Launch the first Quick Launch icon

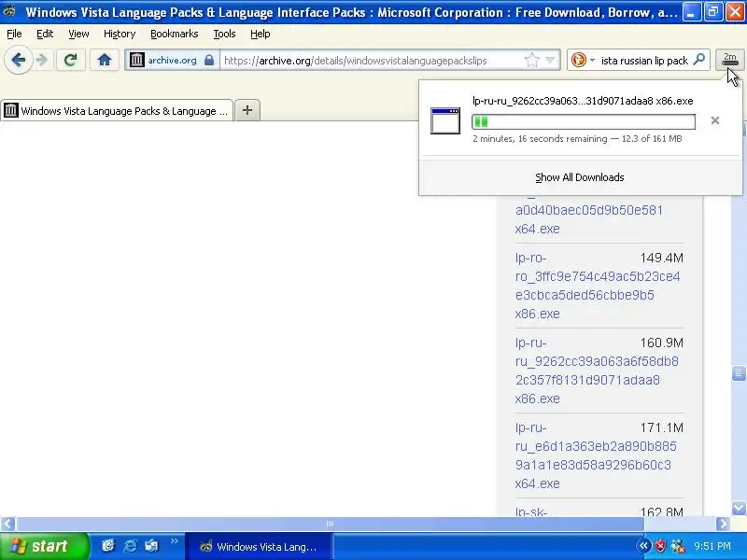108,546
